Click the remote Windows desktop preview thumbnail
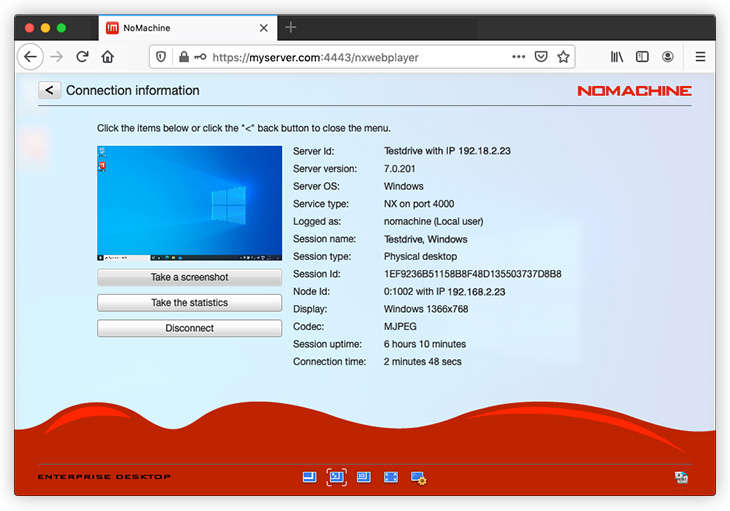This screenshot has height=511, width=730. coord(189,203)
